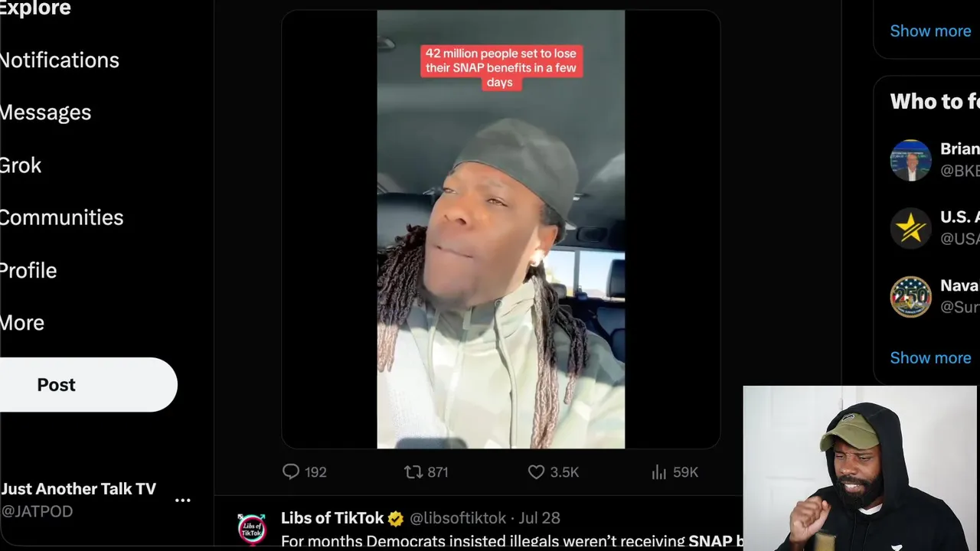Click Brian's profile avatar in Who to follow
This screenshot has width=980, height=551.
(910, 160)
